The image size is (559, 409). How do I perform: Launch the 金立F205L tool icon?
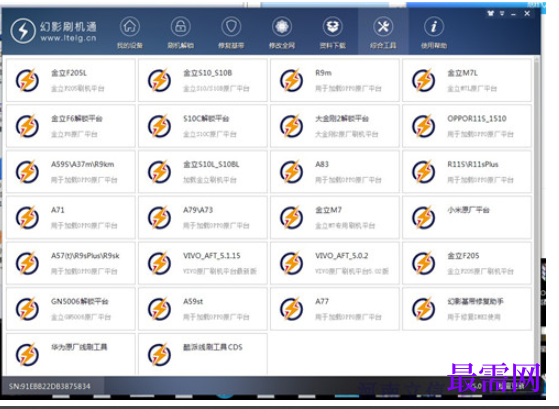coord(27,80)
